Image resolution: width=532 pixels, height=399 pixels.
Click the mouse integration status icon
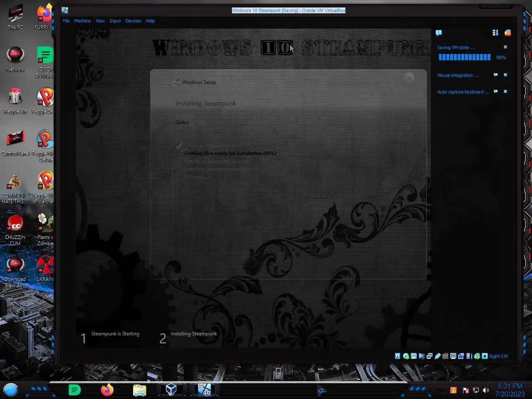tap(477, 356)
